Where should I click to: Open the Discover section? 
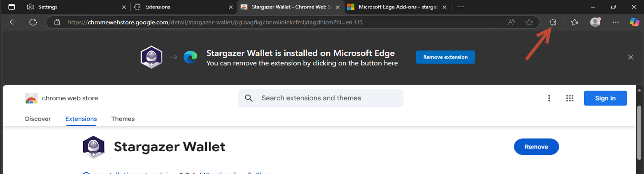(x=38, y=119)
